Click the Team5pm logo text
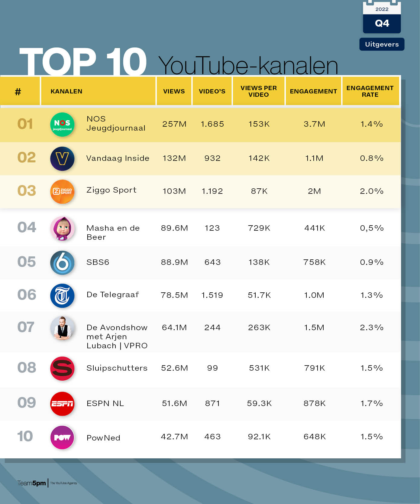The image size is (420, 504). pos(32,483)
